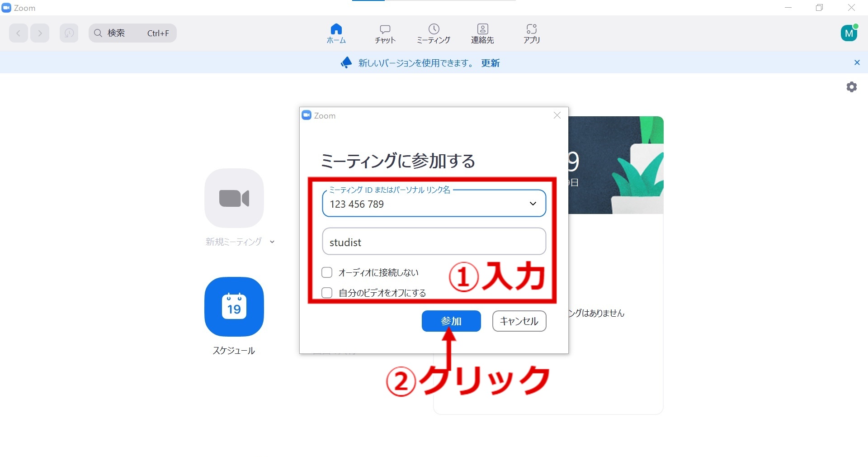Check 自分のビデオをオフにする checkbox
The height and width of the screenshot is (457, 868).
(x=327, y=293)
